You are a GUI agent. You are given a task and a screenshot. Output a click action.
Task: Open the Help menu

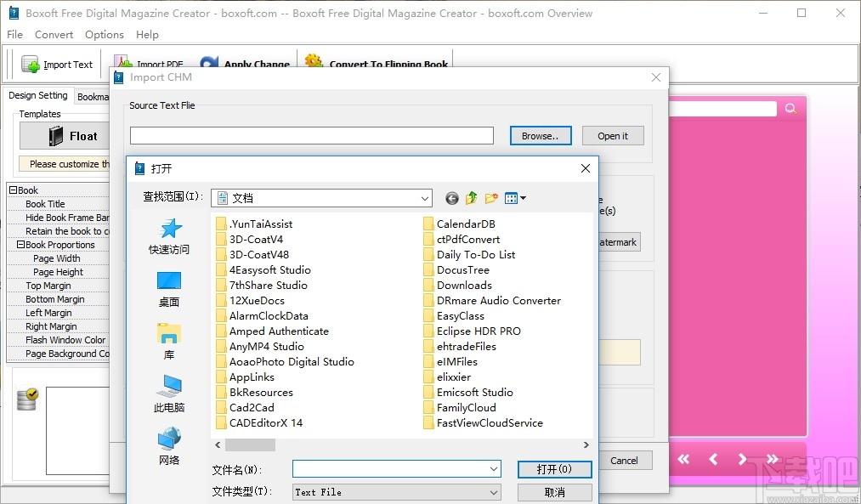147,35
